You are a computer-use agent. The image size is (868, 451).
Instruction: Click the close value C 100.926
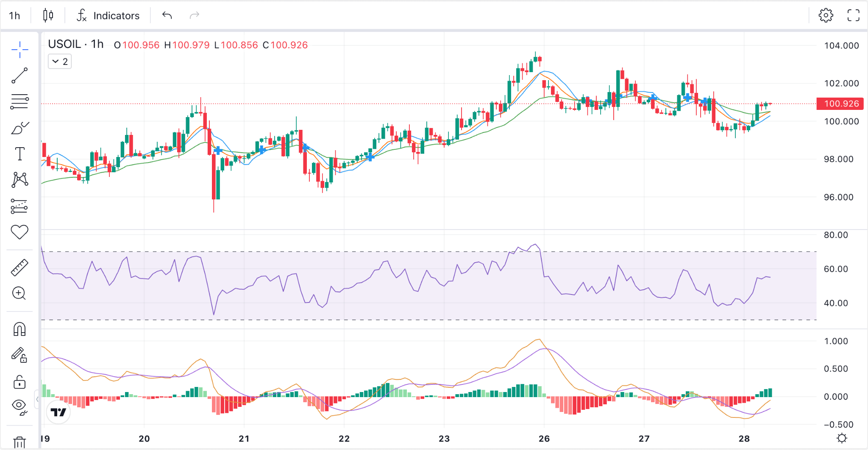tap(285, 45)
